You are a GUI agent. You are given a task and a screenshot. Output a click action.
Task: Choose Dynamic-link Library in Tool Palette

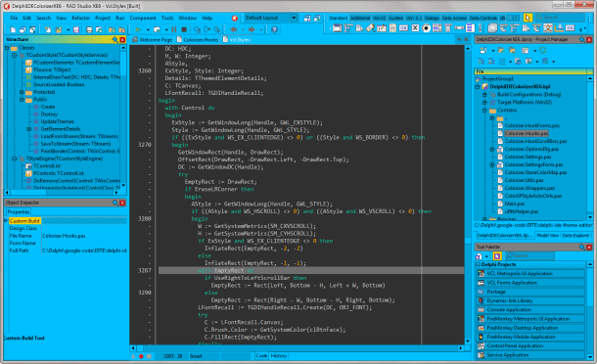(x=530, y=300)
